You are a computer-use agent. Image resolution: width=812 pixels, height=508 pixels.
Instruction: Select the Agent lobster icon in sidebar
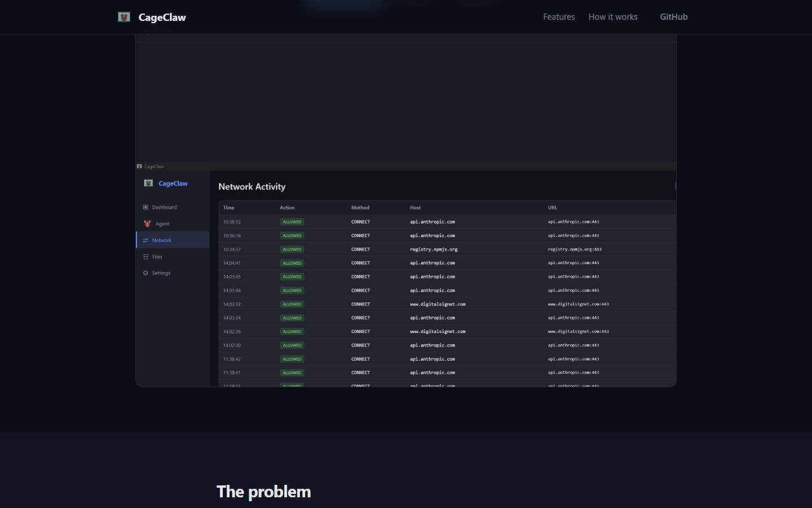(147, 224)
